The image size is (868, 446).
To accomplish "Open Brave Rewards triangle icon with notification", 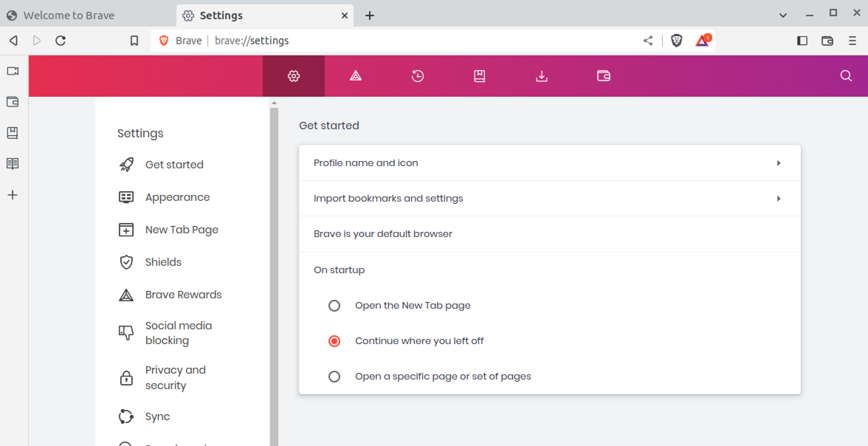I will click(x=703, y=41).
